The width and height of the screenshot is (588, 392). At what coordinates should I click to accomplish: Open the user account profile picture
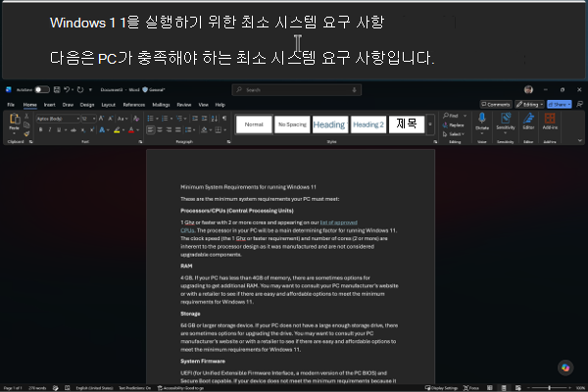point(528,89)
